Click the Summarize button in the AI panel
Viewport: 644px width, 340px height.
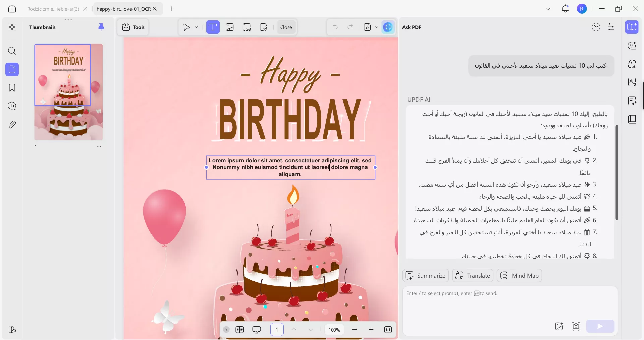tap(425, 275)
